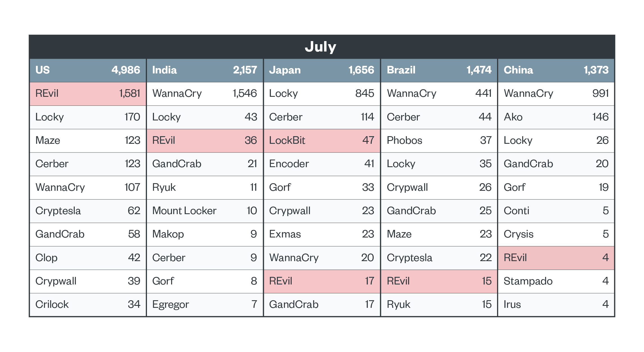Viewport: 644px width, 352px height.
Task: Select the China column header
Action: pos(556,70)
